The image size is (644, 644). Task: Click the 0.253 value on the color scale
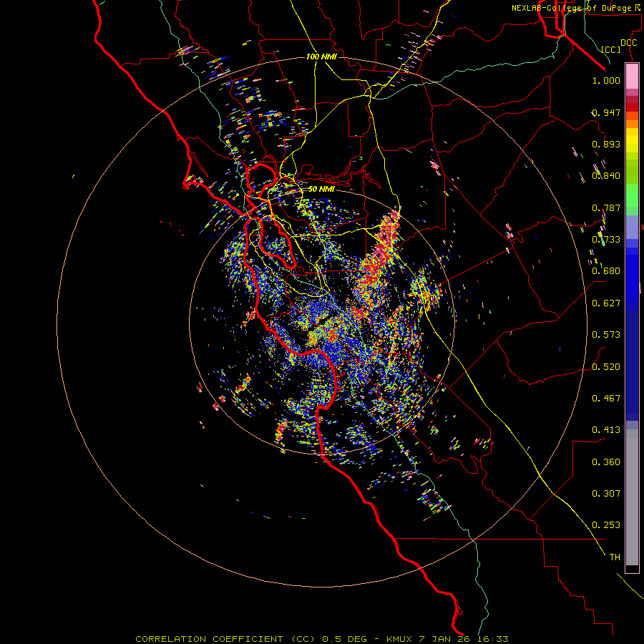[x=606, y=525]
